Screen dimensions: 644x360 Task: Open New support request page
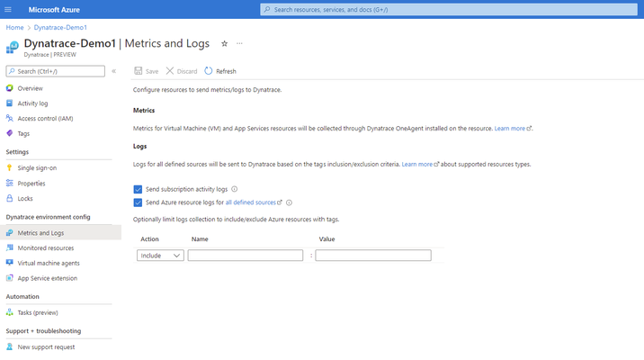[46, 347]
